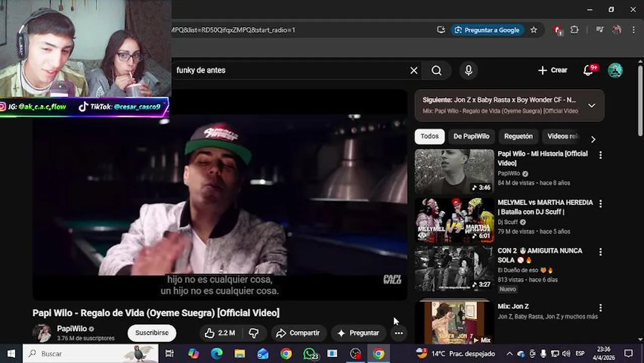Click the Preguntar button below the video

click(358, 333)
